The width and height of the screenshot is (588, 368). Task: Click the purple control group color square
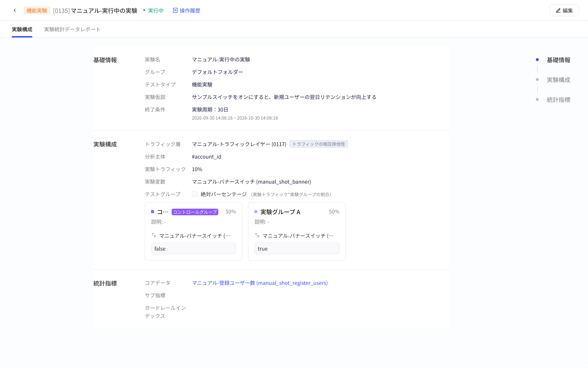(x=153, y=211)
